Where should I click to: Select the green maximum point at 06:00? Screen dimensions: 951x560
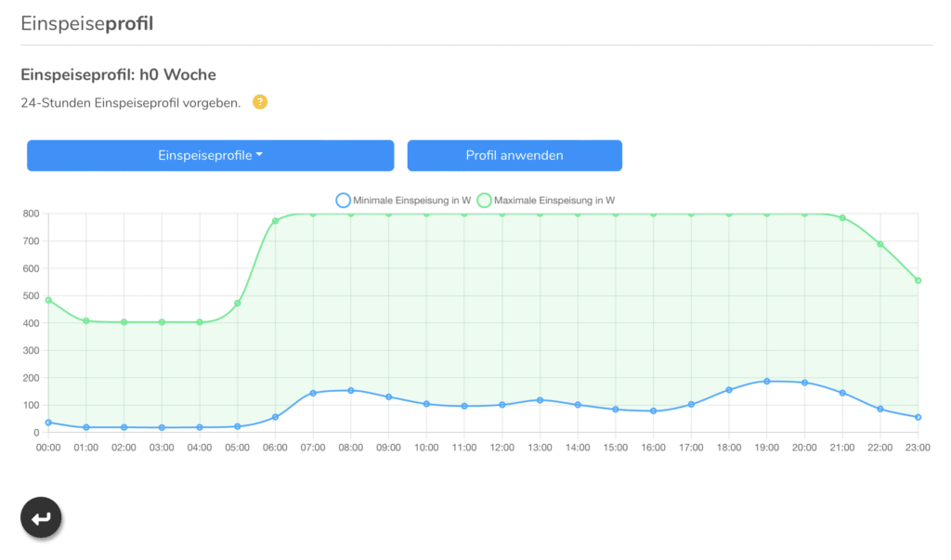tap(275, 221)
